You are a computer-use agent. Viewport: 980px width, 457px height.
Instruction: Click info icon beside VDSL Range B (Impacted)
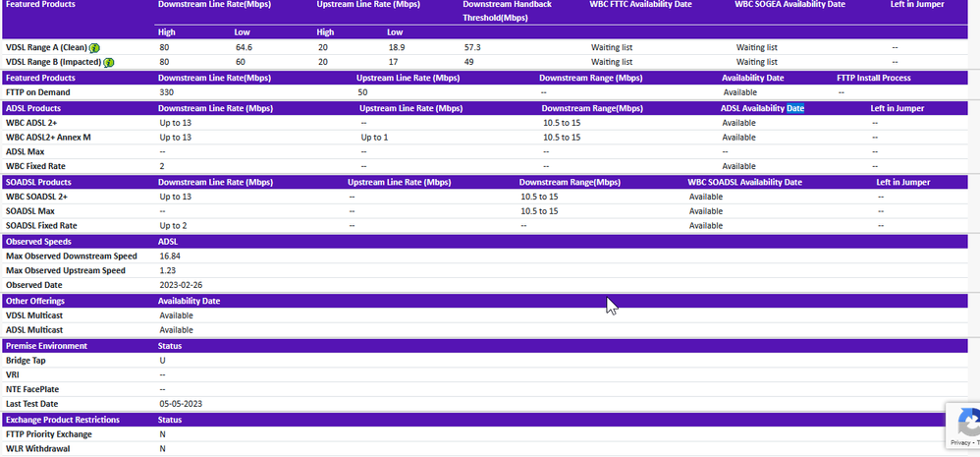(109, 62)
